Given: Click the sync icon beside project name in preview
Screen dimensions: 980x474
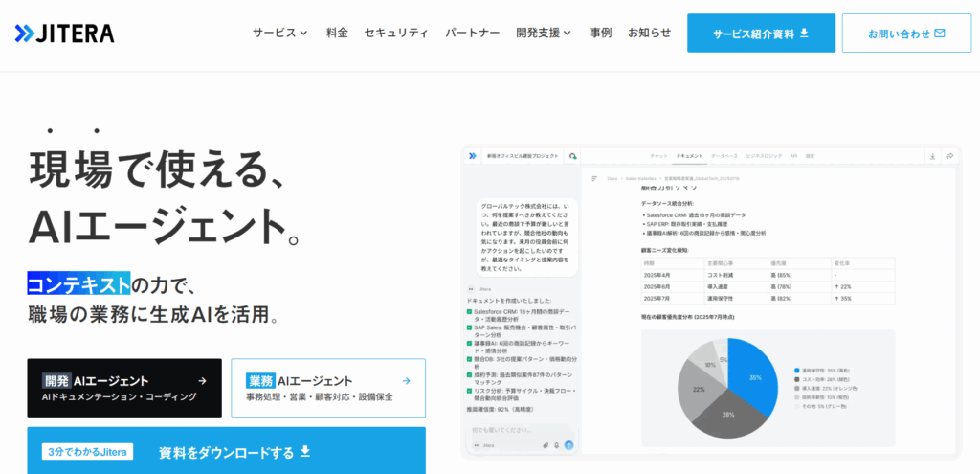Looking at the screenshot, I should pyautogui.click(x=573, y=156).
